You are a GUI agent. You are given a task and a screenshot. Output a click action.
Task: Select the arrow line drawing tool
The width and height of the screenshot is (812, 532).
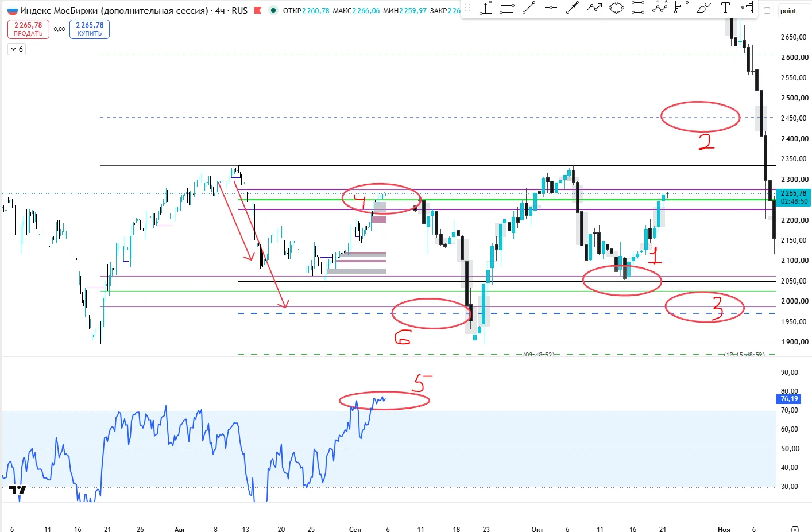point(573,8)
